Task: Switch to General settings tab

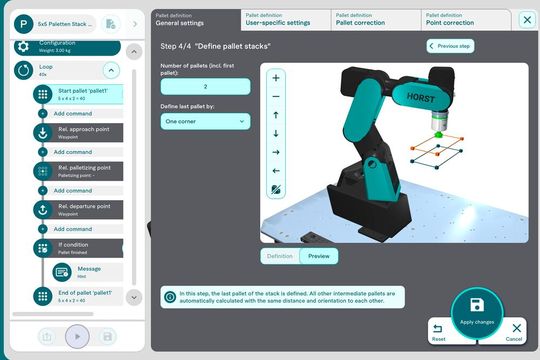Action: click(196, 20)
